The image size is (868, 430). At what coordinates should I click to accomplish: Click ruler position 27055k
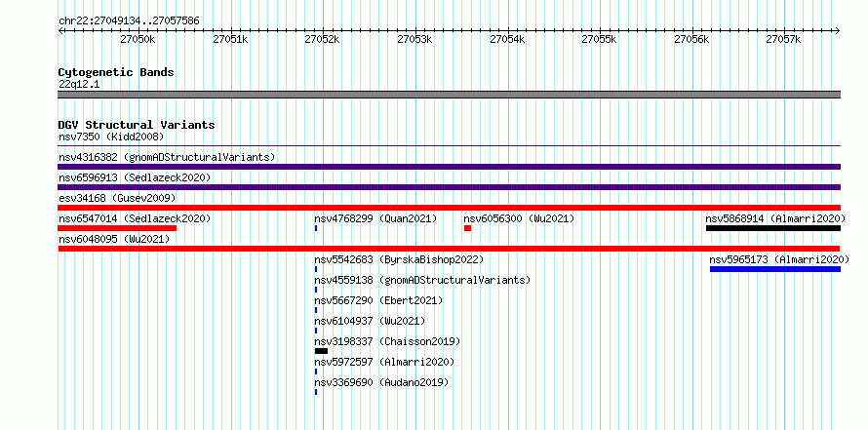coord(600,39)
